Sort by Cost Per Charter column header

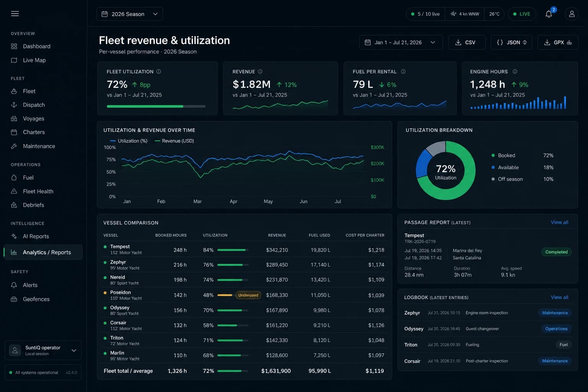tap(365, 235)
